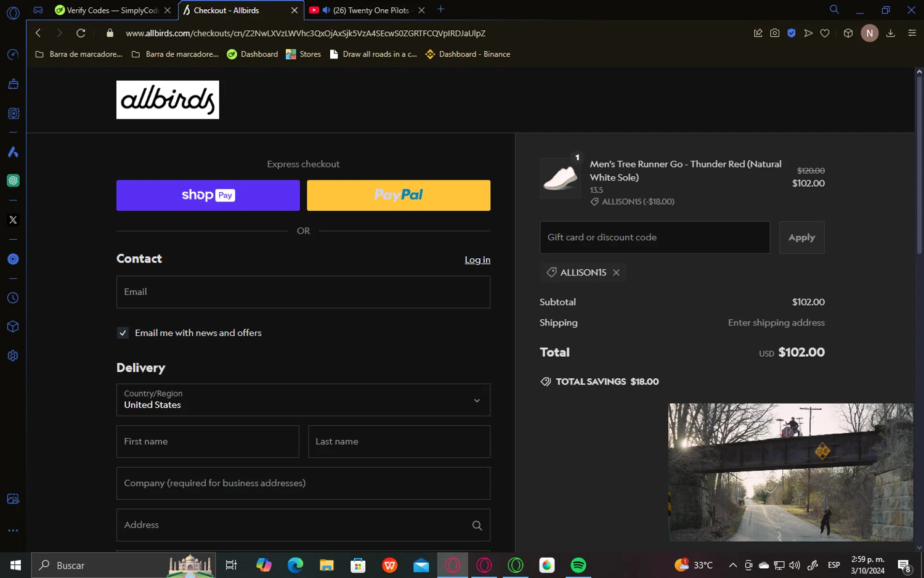The image size is (924, 578).
Task: Close the Verify Codes tab
Action: (x=168, y=10)
